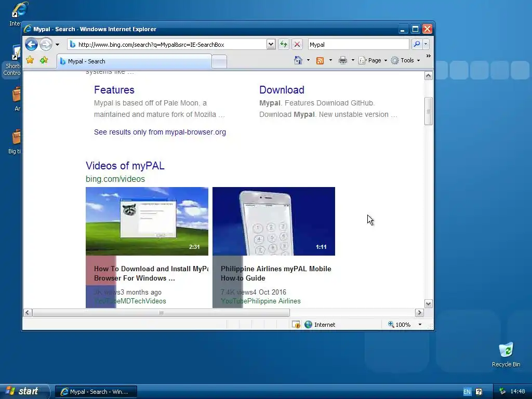Click the RSS Feeds icon
The image size is (532, 399).
pyautogui.click(x=320, y=60)
